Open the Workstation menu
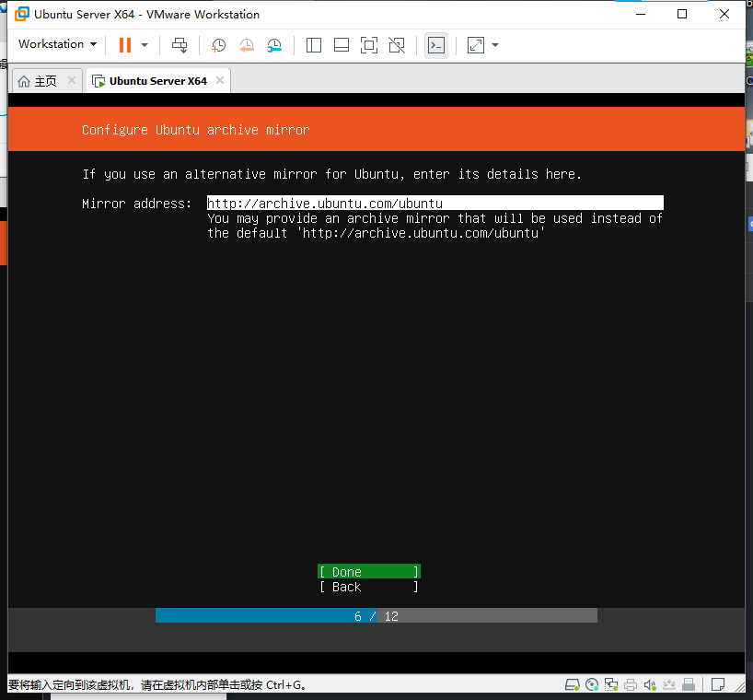Viewport: 753px width, 700px height. (x=58, y=44)
